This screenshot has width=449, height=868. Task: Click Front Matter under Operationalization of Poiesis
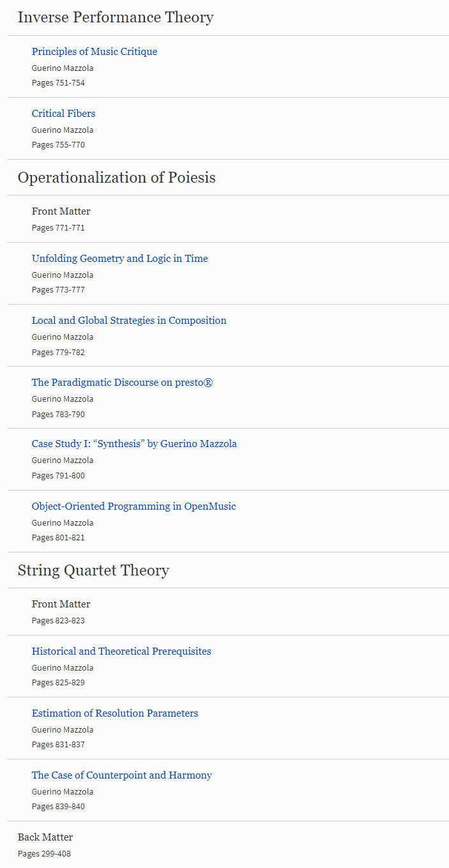pyautogui.click(x=61, y=211)
